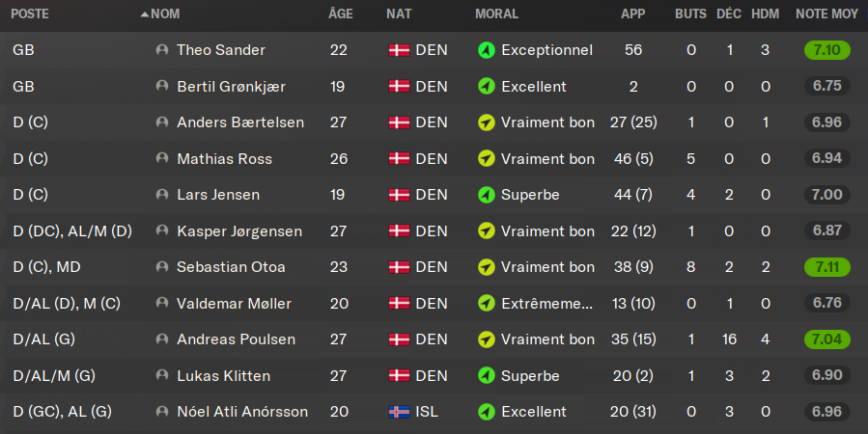Click the morale icon for Theo Sander

(486, 50)
